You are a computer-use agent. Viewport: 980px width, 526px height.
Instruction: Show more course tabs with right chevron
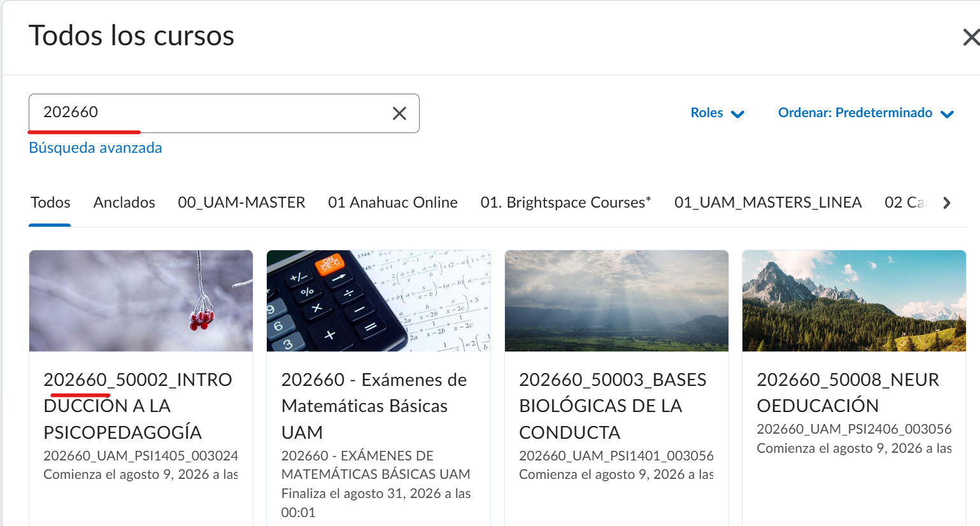pyautogui.click(x=947, y=203)
